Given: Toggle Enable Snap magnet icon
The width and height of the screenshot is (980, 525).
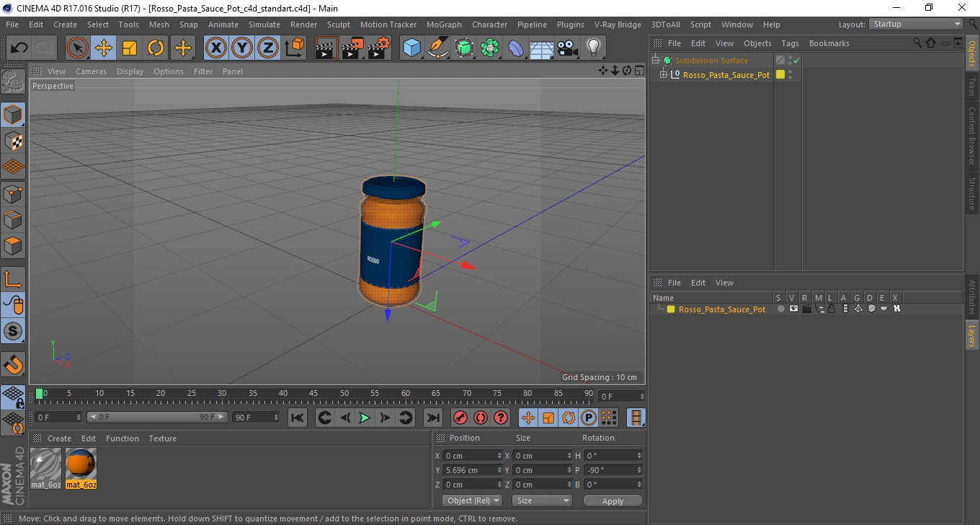Looking at the screenshot, I should [13, 364].
